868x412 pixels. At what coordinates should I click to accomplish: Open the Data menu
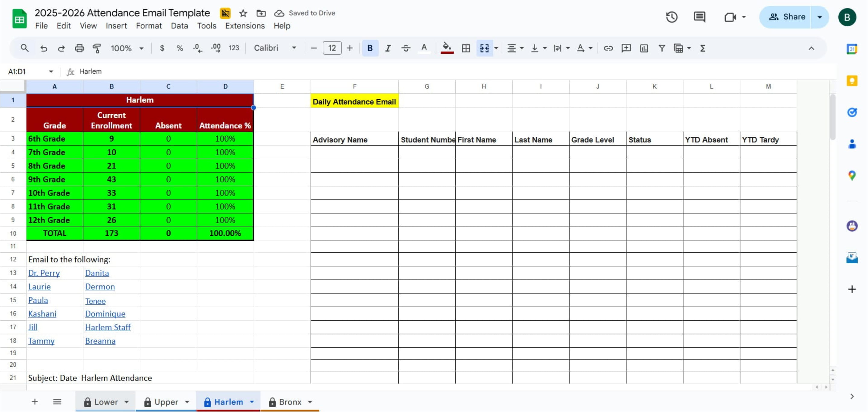point(179,26)
